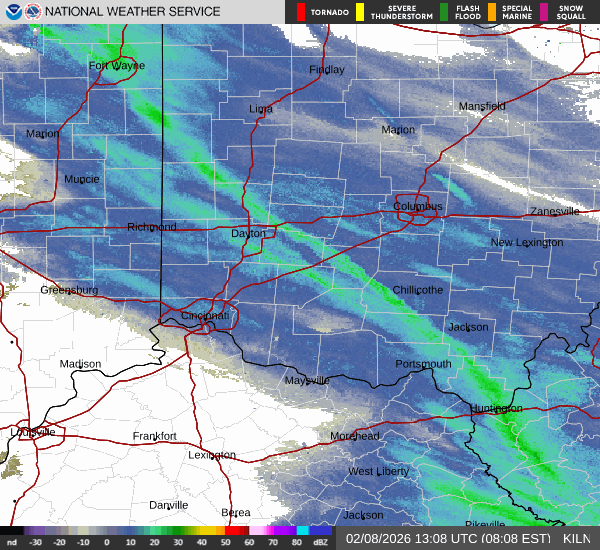Click the Cincinnati city label
Viewport: 600px width, 550px height.
205,316
